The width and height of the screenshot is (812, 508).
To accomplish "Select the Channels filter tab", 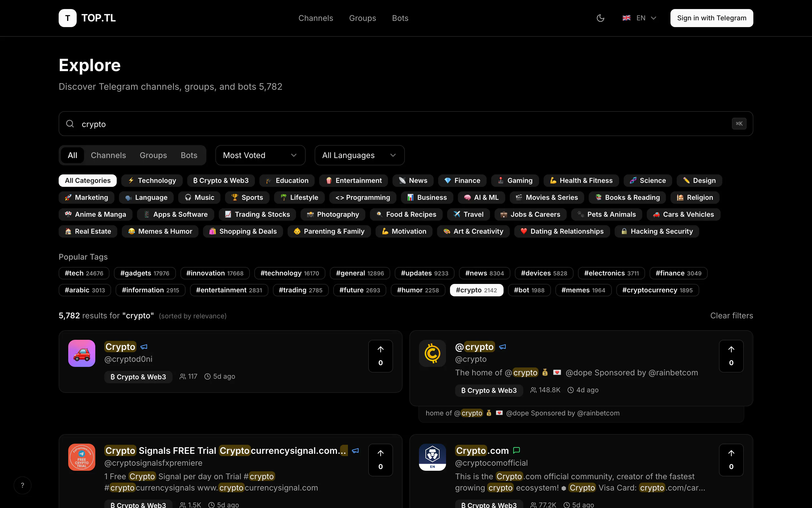I will pos(108,155).
